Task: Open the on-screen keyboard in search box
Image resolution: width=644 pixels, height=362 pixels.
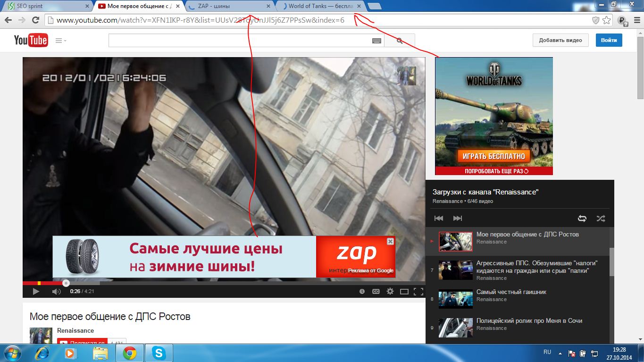Action: 376,41
